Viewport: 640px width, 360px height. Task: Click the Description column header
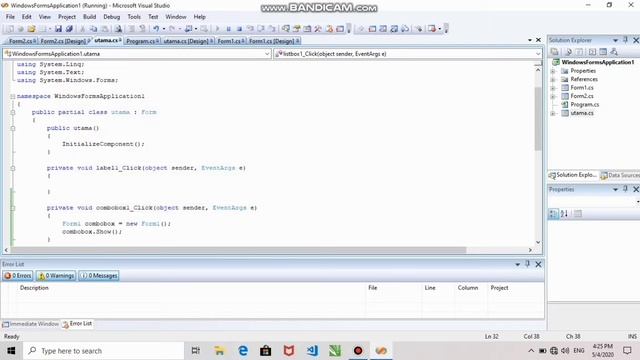34,288
